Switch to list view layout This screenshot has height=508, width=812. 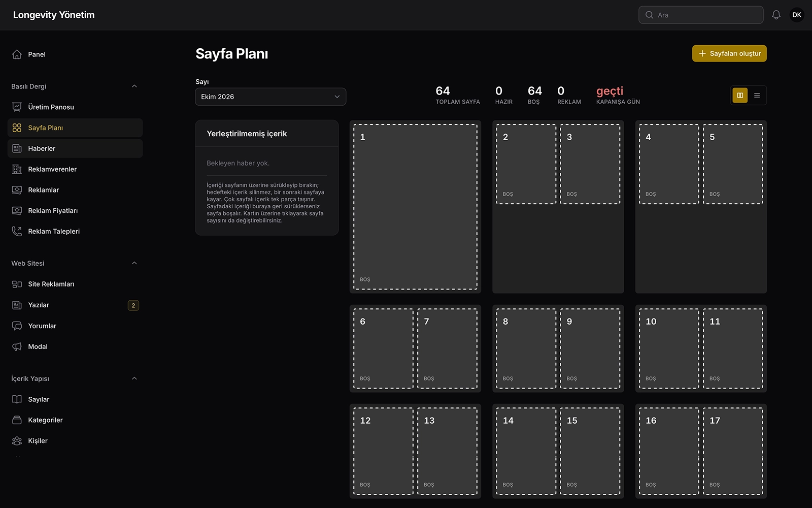[757, 96]
